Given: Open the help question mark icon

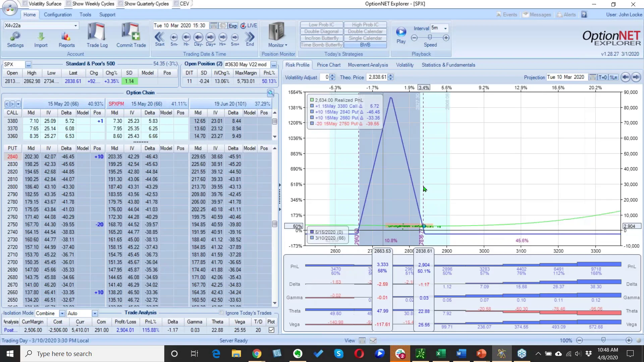Looking at the screenshot, I should pyautogui.click(x=584, y=15).
